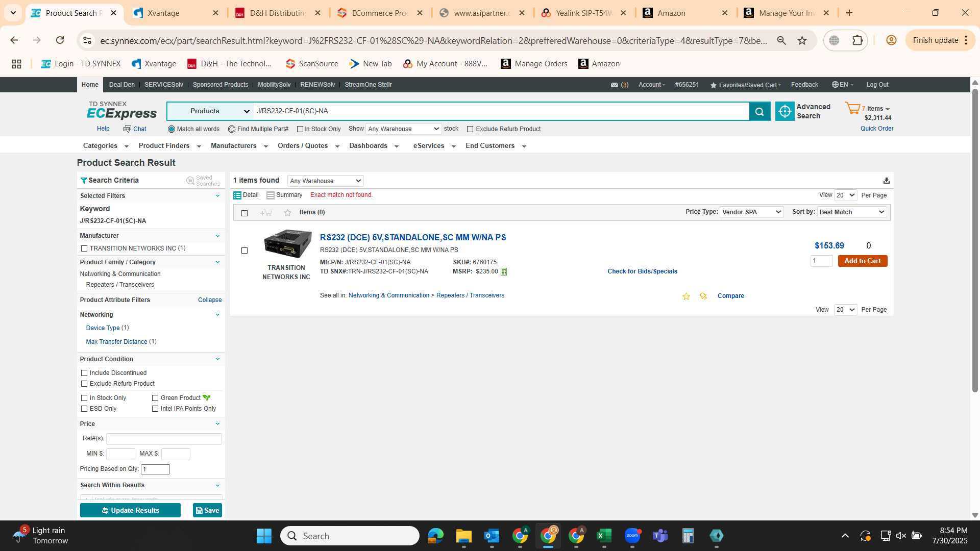
Task: Switch to Detail view icon
Action: tap(237, 195)
